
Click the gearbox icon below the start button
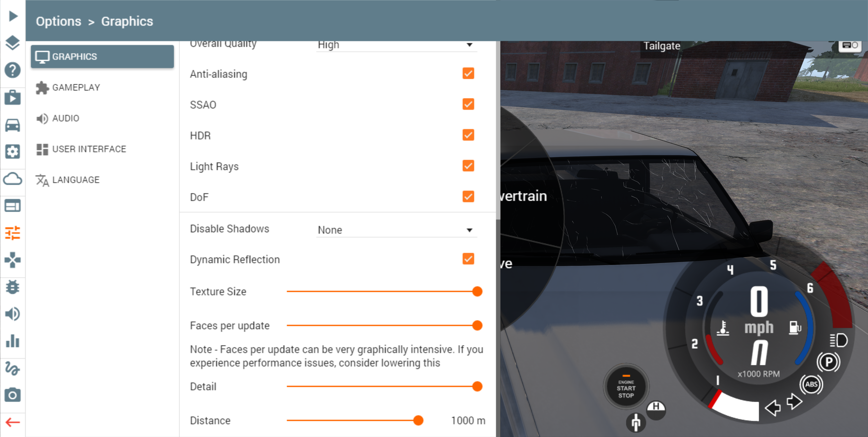pos(636,423)
